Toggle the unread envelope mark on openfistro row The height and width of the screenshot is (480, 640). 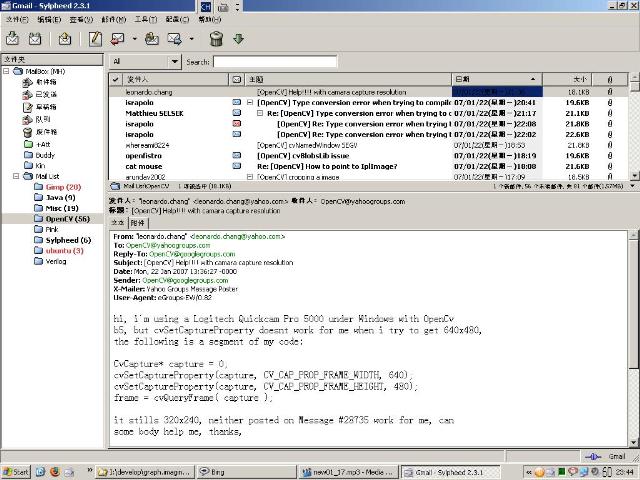tap(236, 155)
